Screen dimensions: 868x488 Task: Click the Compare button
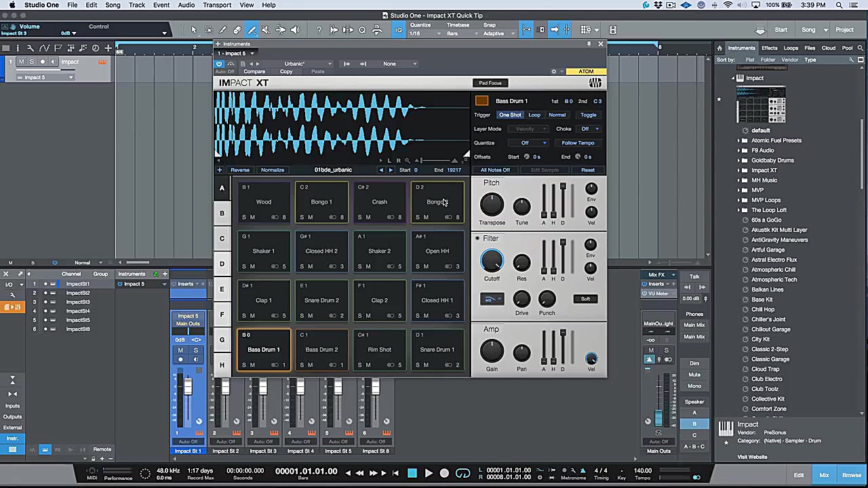(x=254, y=72)
